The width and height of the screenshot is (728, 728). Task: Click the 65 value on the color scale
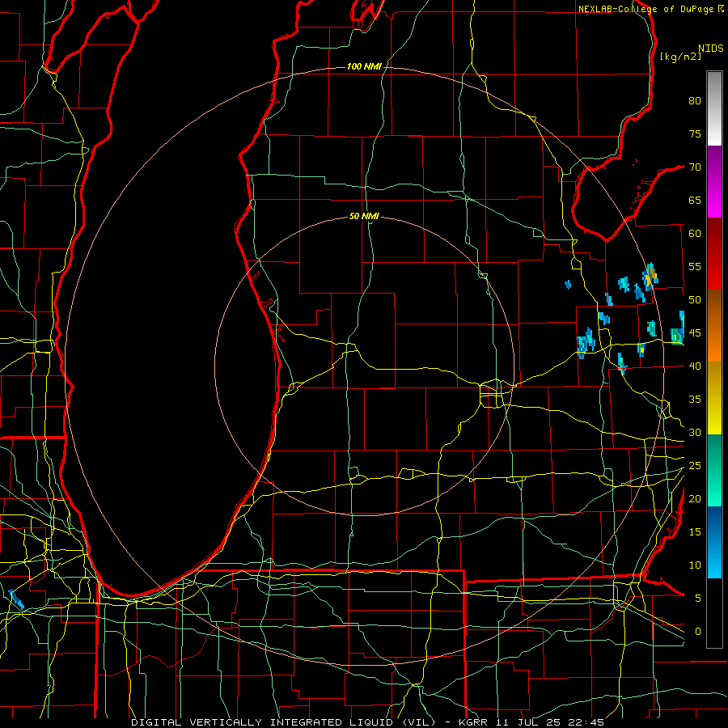coord(695,200)
